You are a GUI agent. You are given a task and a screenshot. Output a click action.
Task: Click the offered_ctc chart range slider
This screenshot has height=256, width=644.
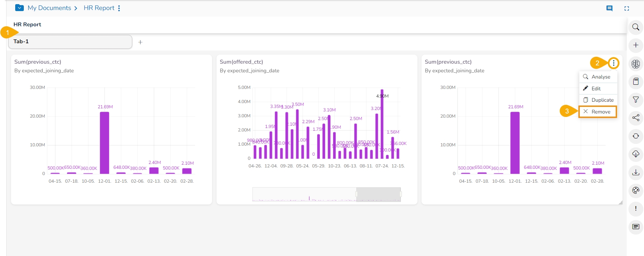click(x=378, y=194)
